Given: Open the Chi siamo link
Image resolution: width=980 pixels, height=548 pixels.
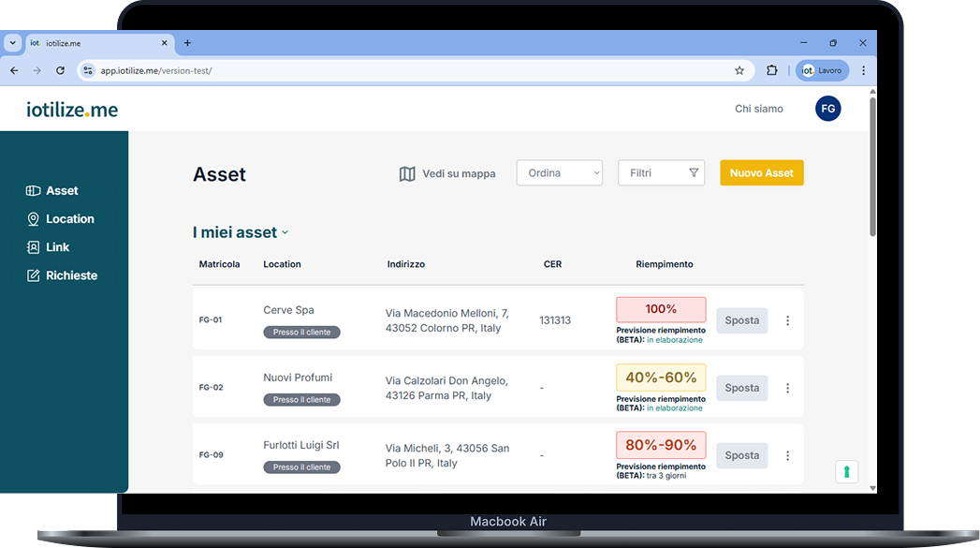Looking at the screenshot, I should click(x=758, y=109).
